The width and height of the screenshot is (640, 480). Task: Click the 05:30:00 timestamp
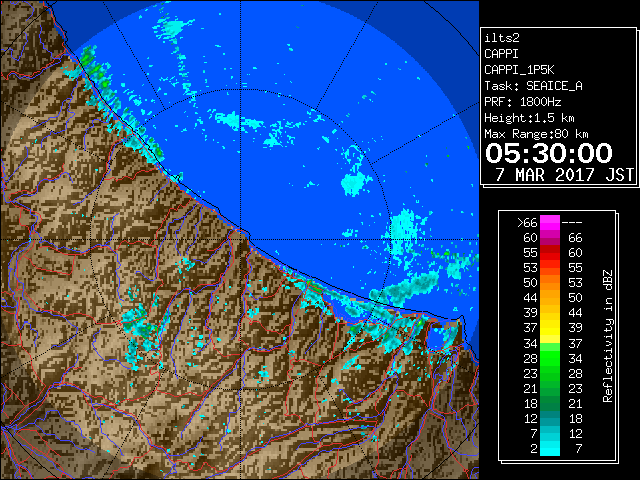[x=549, y=153]
